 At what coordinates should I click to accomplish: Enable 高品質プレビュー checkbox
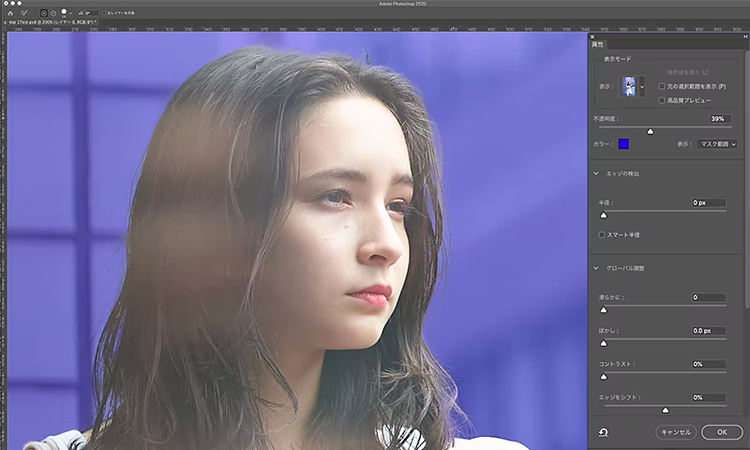662,100
